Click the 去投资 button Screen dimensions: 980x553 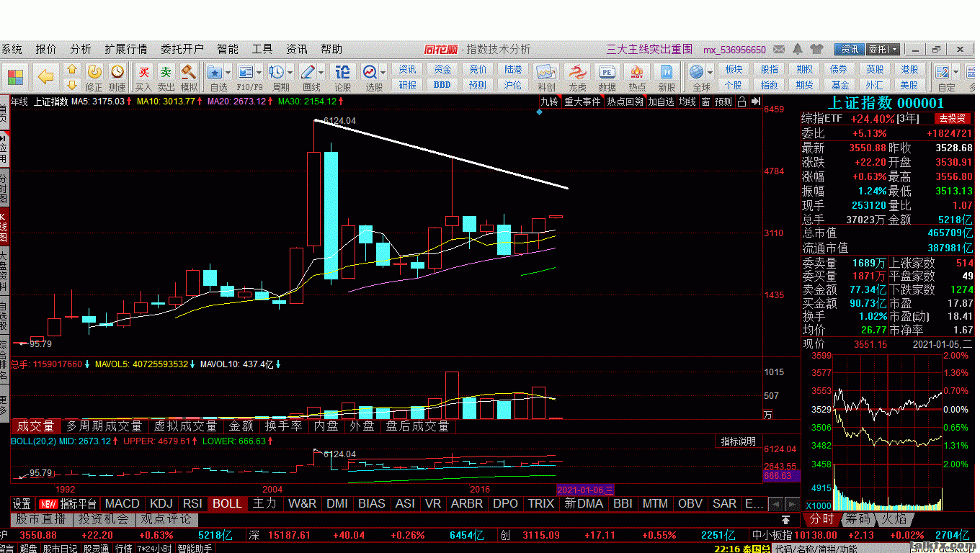click(x=951, y=118)
